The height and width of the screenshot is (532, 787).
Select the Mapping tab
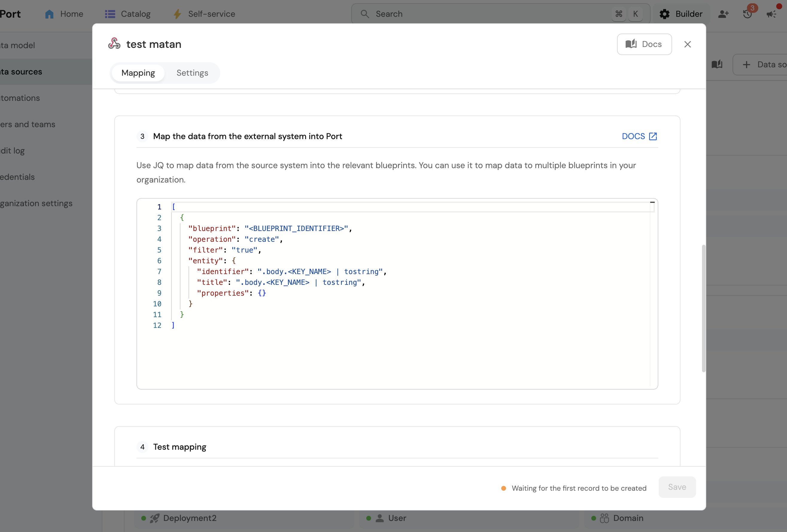[x=138, y=73]
